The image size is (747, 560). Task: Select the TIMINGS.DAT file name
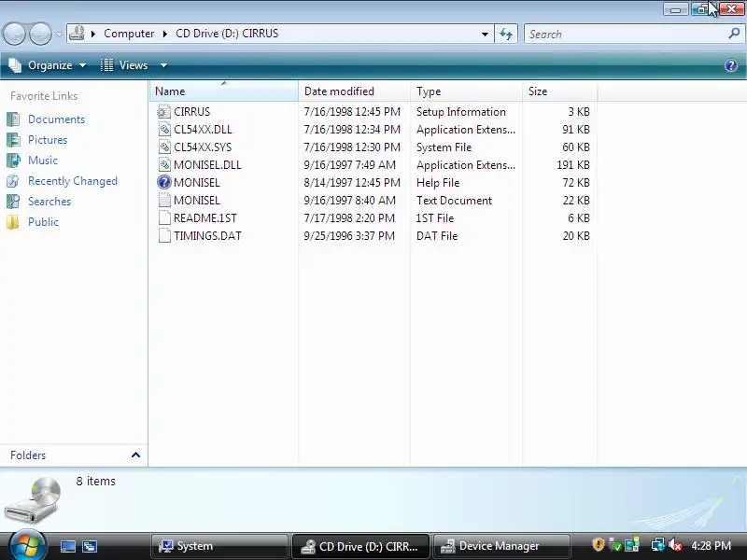[x=207, y=236]
